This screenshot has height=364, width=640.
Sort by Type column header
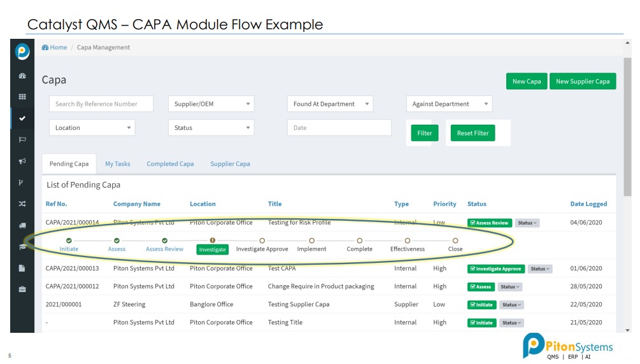click(x=401, y=204)
